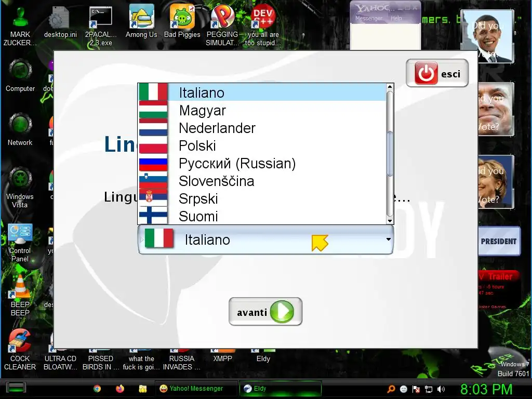Click the flag action center tray icon

416,389
